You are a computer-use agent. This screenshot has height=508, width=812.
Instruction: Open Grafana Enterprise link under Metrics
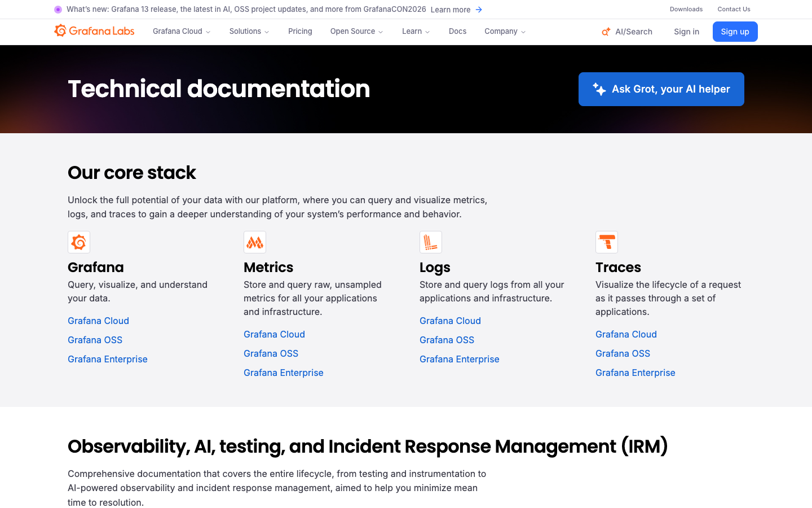click(x=284, y=373)
